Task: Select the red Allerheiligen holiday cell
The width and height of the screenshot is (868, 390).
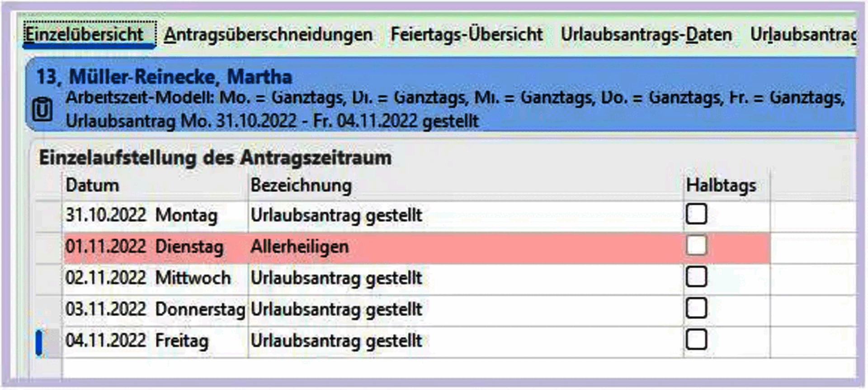Action: [x=300, y=247]
